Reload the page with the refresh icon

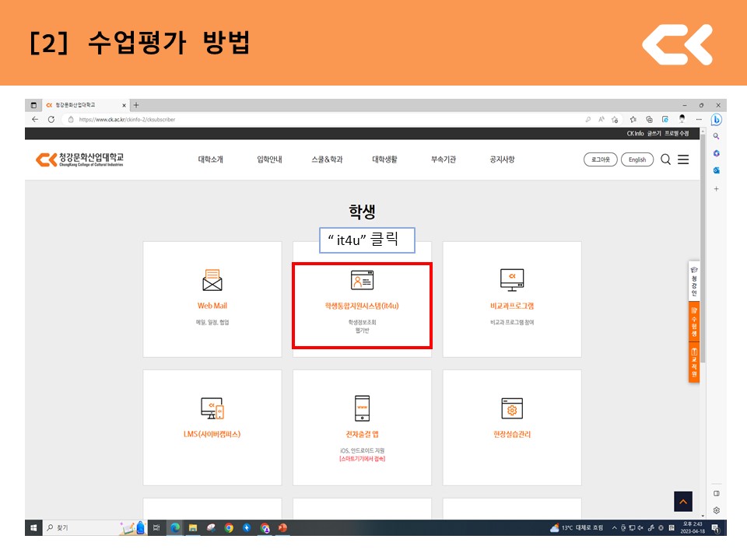point(51,119)
